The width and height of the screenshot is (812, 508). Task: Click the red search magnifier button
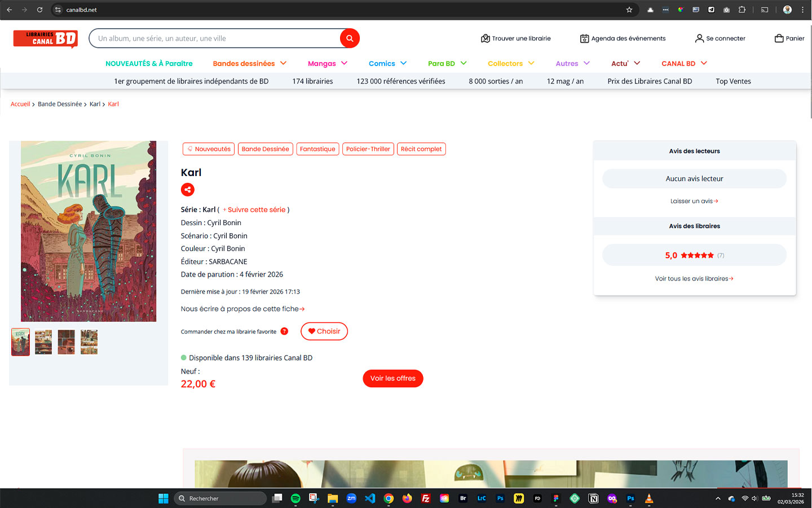[x=350, y=38]
